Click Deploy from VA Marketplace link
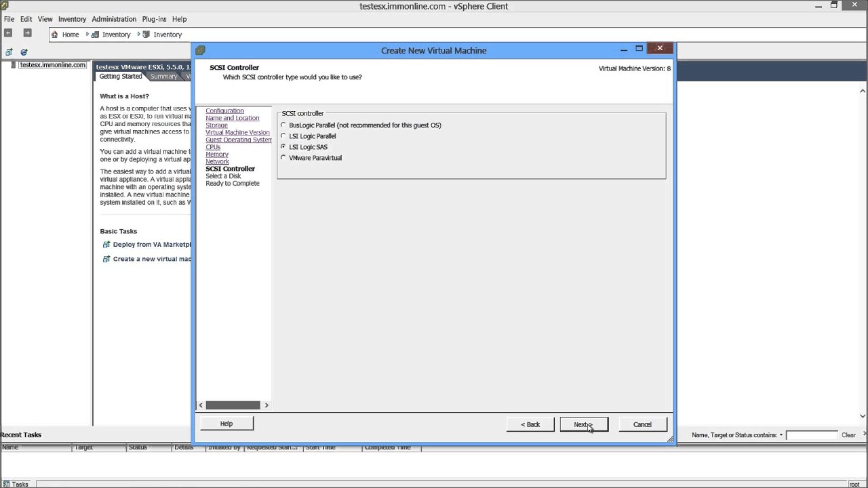 click(x=153, y=245)
